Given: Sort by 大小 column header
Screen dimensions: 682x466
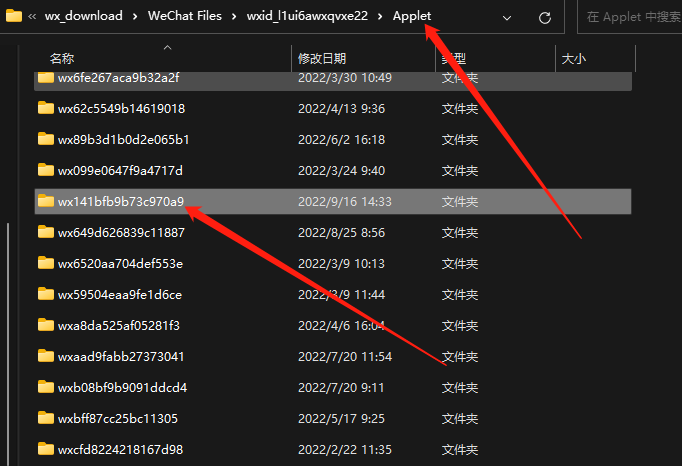Looking at the screenshot, I should 573,58.
